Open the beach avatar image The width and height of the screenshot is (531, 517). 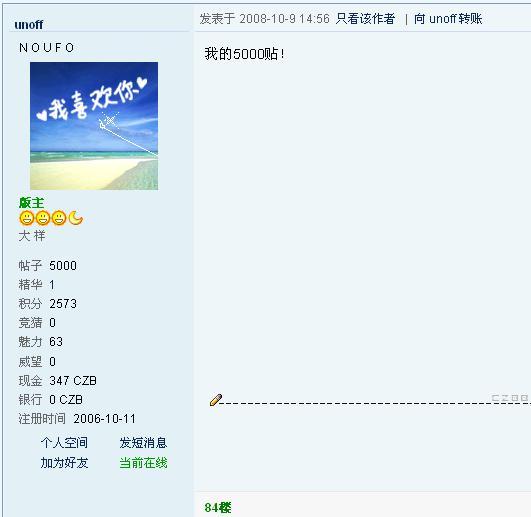pos(94,126)
